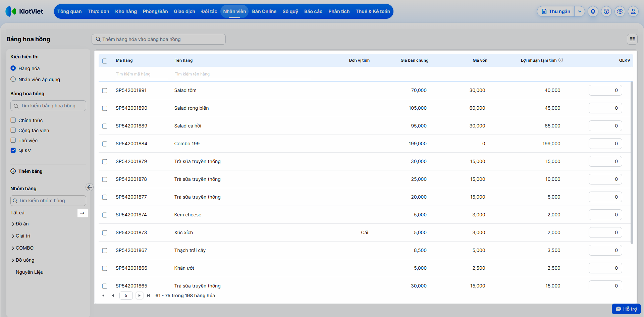This screenshot has width=644, height=317.
Task: Focus the Tìm kiếm mã hàng filter
Action: pyautogui.click(x=142, y=74)
